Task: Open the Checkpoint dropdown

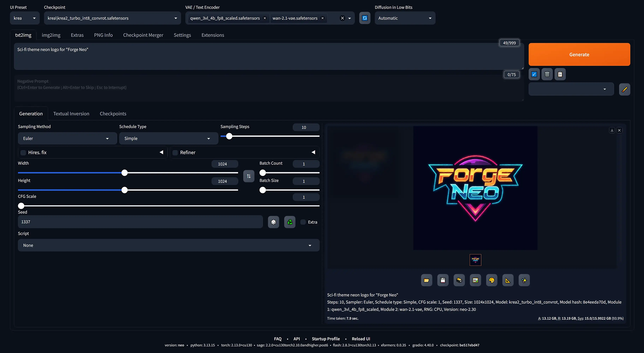Action: pos(112,18)
